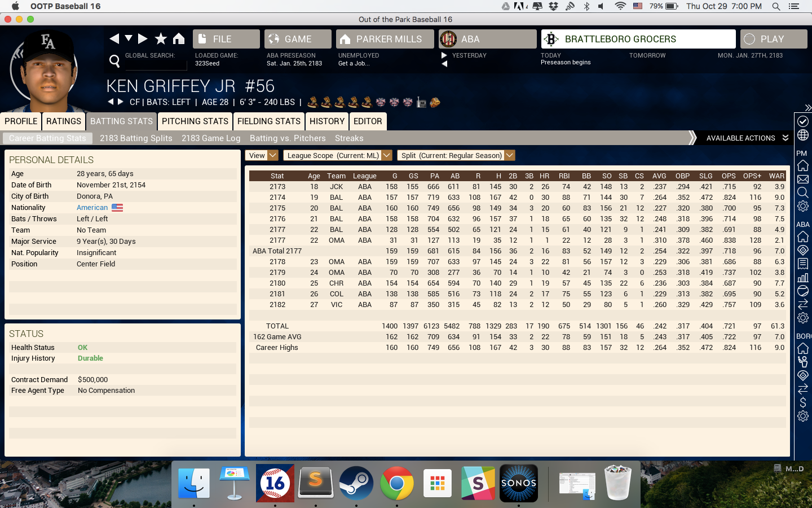Click the bar chart icon in ABA sidebar

click(x=803, y=277)
